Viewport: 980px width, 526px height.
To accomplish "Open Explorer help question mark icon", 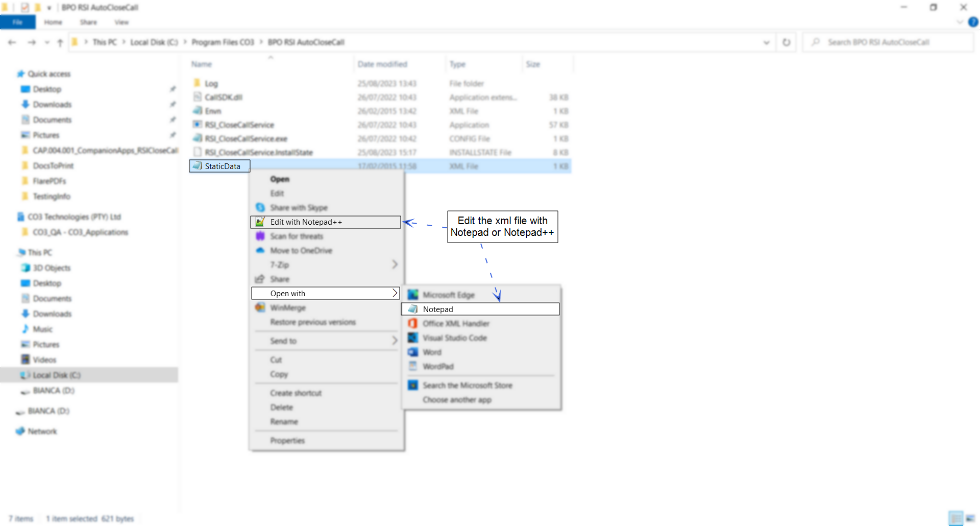I will click(973, 22).
